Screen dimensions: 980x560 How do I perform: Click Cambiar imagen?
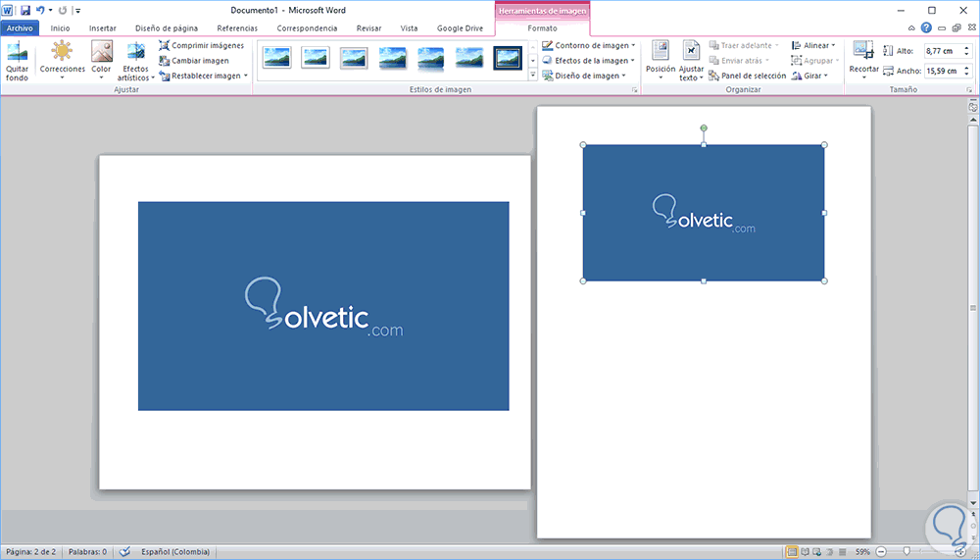point(194,61)
